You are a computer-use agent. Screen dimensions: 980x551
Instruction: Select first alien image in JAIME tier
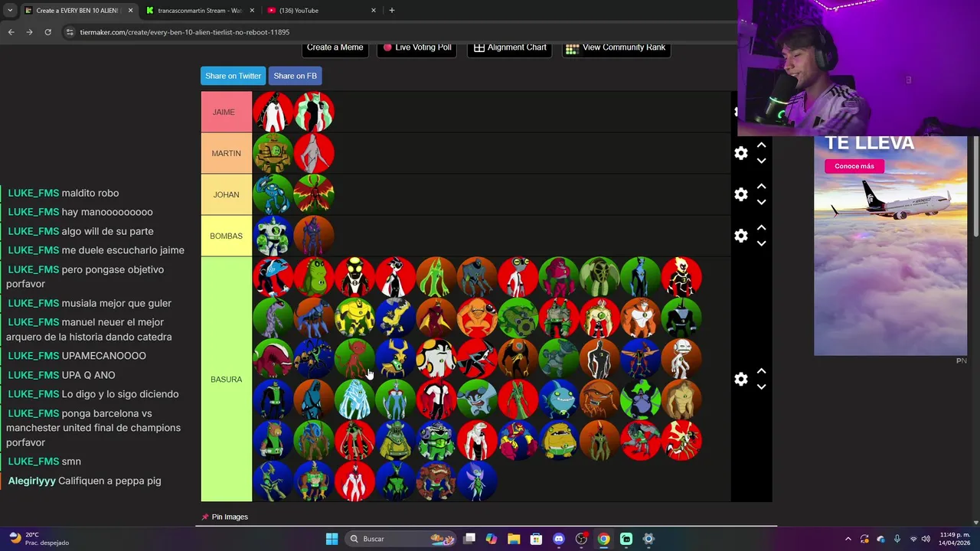tap(273, 112)
